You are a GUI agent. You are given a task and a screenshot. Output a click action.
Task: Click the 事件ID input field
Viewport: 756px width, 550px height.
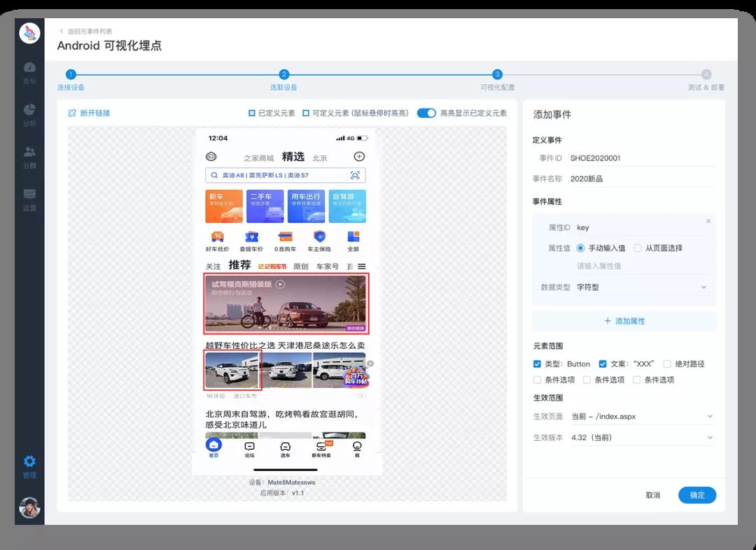point(642,158)
